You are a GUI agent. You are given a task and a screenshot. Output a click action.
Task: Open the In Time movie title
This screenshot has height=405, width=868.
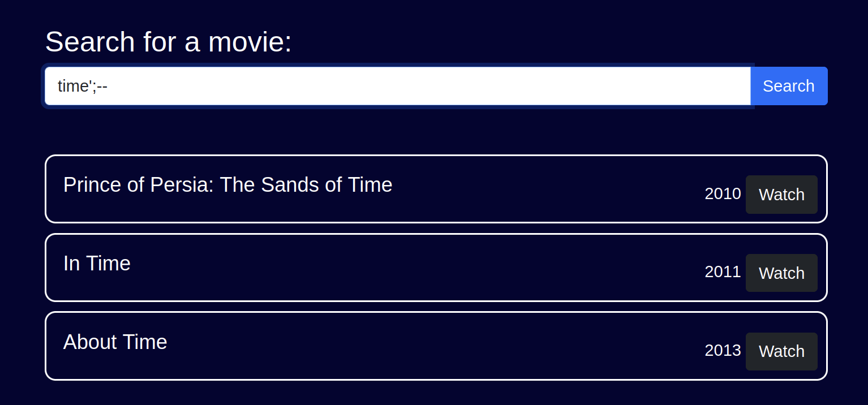97,264
